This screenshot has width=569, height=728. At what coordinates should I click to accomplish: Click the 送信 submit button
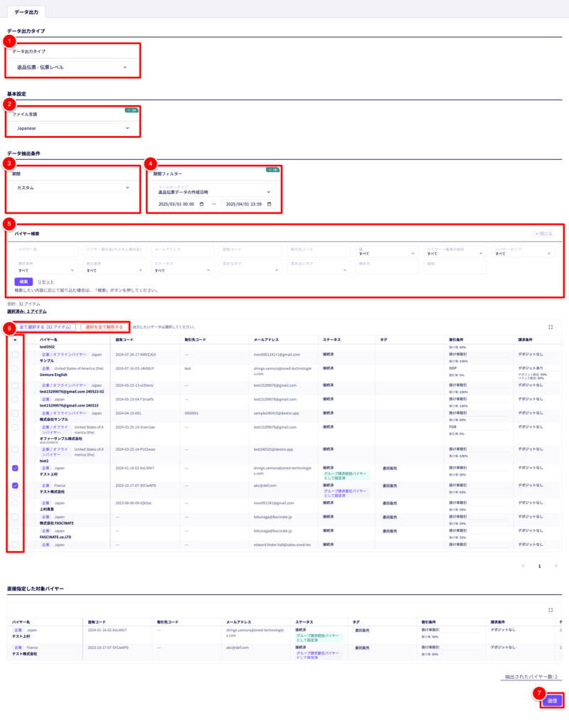click(552, 700)
